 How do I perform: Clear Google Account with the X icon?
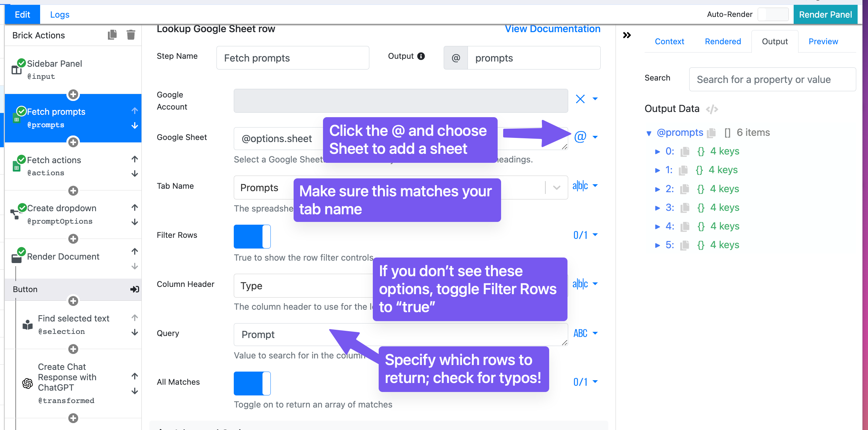pos(580,99)
